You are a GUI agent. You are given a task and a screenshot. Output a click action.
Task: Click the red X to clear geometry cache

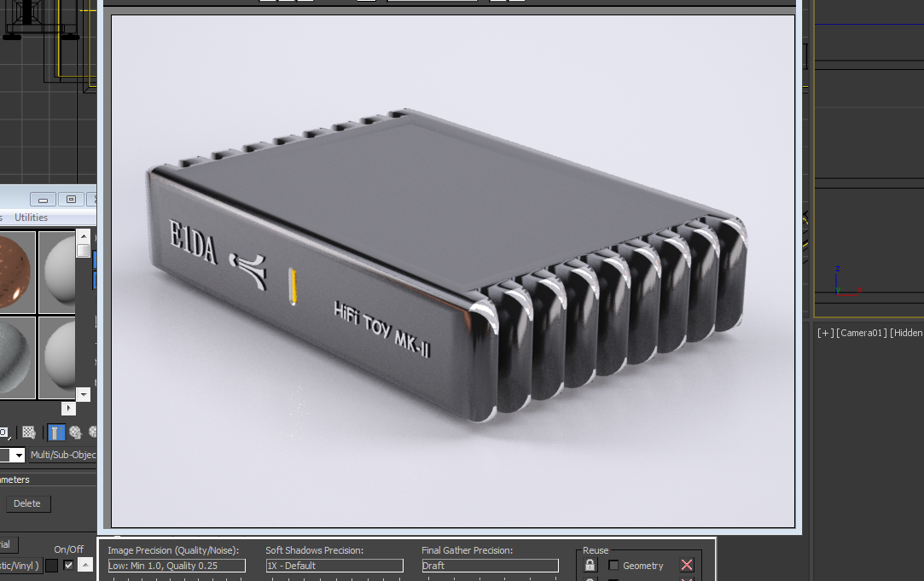[x=687, y=565]
